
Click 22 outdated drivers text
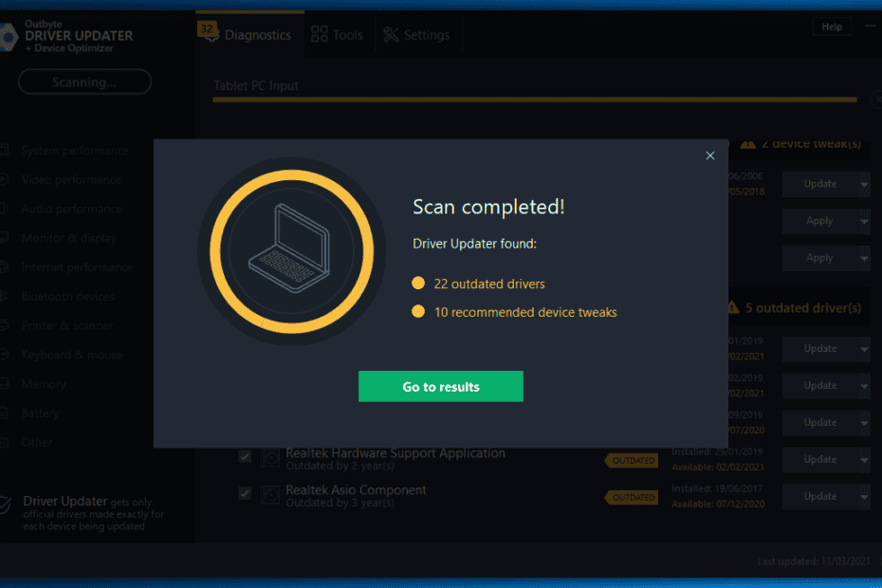tap(489, 284)
